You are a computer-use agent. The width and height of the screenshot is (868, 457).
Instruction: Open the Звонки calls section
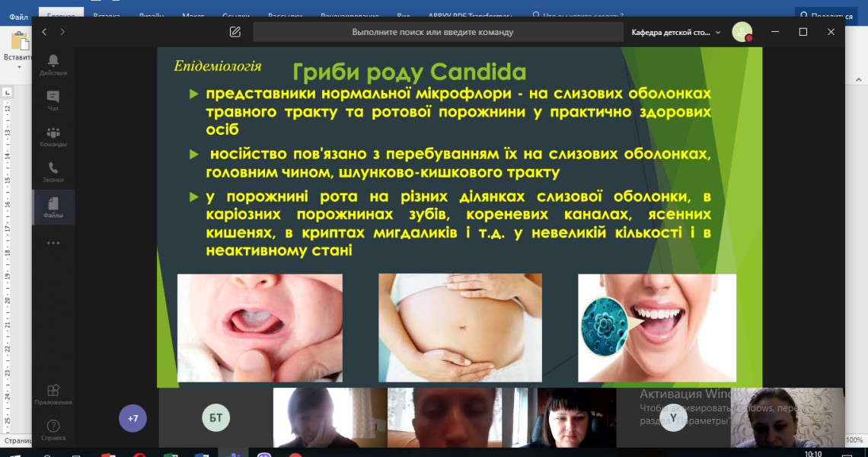53,172
